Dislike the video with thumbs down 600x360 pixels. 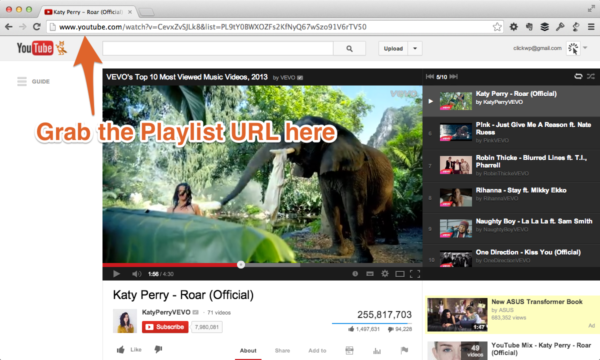pyautogui.click(x=158, y=349)
